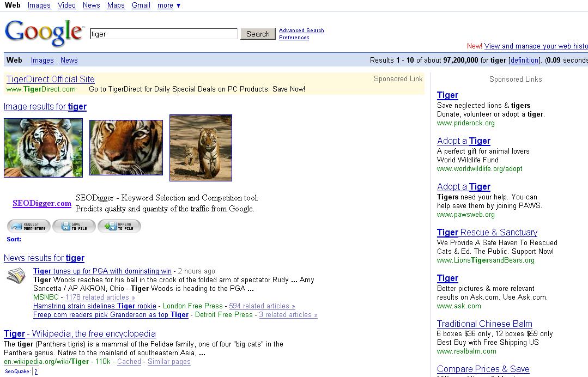Click the newspaper icon beside news results
588x377 pixels.
point(16,276)
